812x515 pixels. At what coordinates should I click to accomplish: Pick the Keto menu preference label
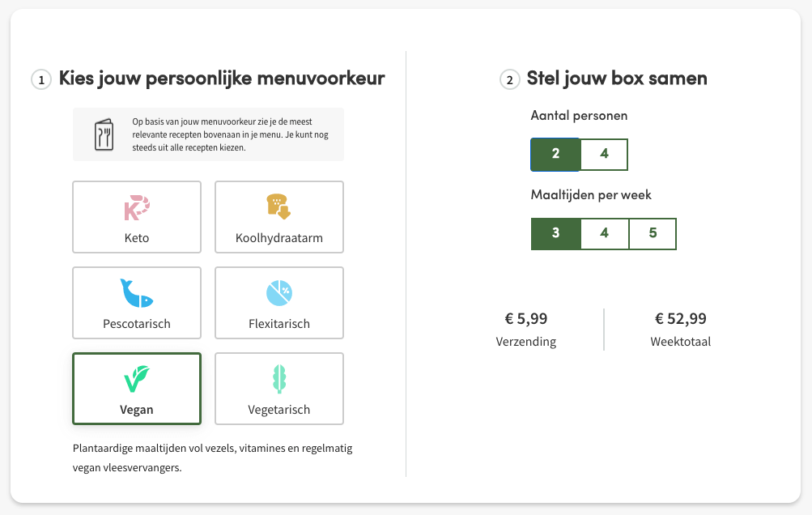tap(137, 238)
